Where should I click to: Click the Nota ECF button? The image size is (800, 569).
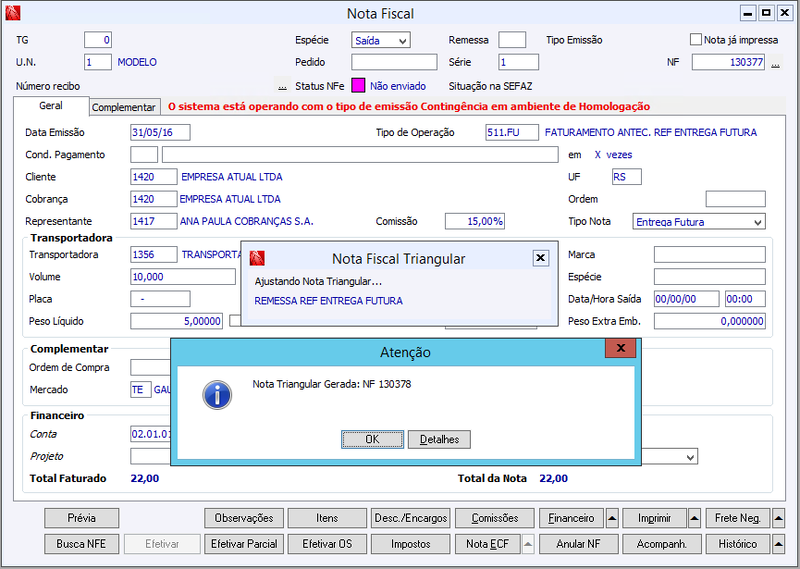tap(488, 544)
